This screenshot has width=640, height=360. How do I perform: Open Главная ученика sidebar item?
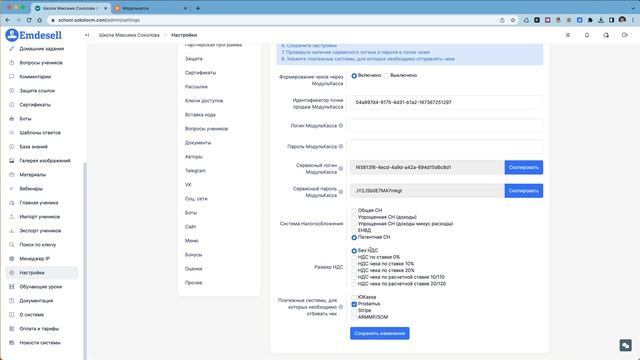(39, 203)
